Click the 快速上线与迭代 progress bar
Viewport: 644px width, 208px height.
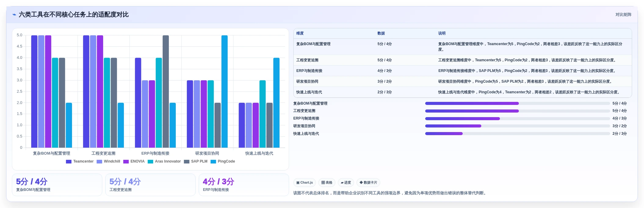tap(517, 134)
